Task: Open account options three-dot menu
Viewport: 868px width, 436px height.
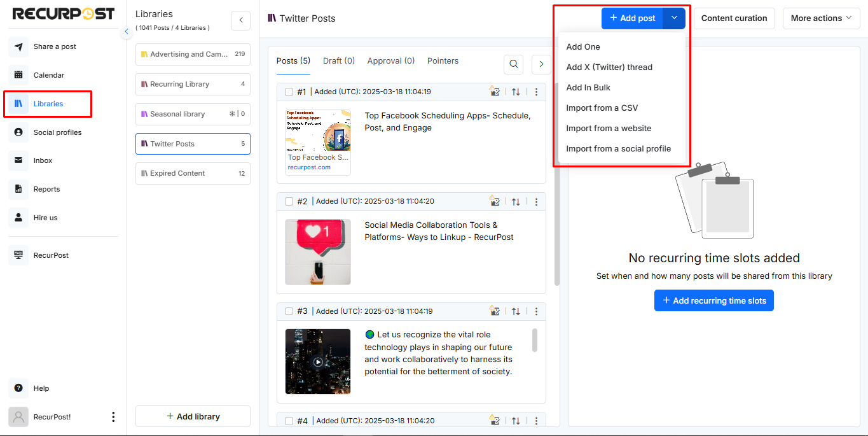Action: (x=113, y=417)
